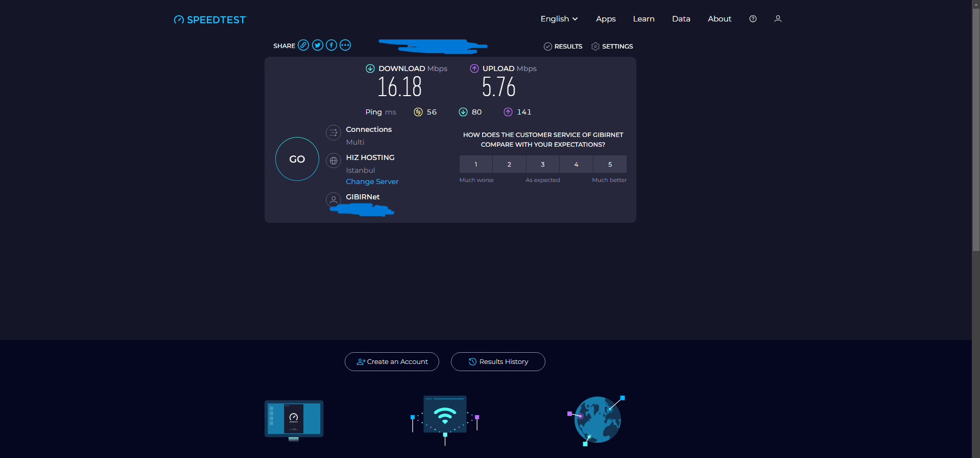Click the customer service survey question
The image size is (980, 458).
[x=543, y=140]
